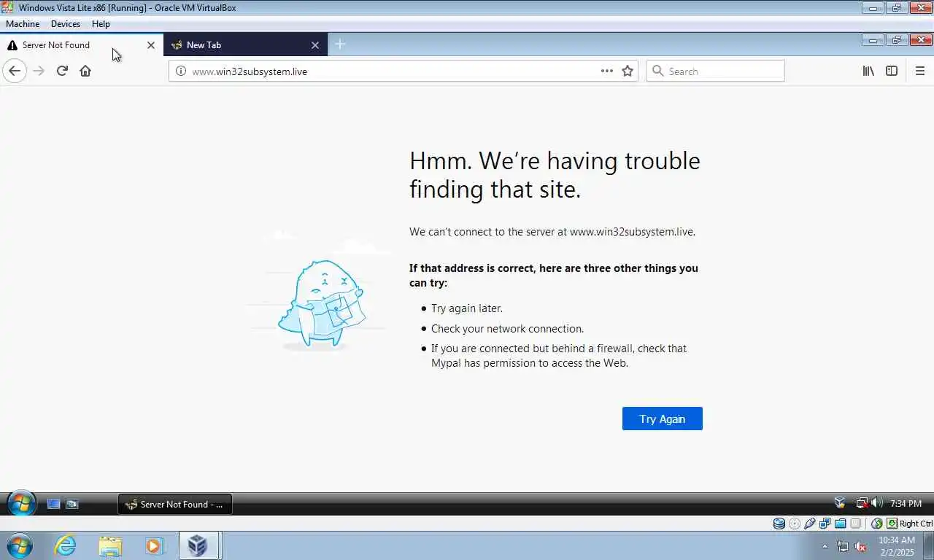Click "Try again later." bullet text

point(467,308)
